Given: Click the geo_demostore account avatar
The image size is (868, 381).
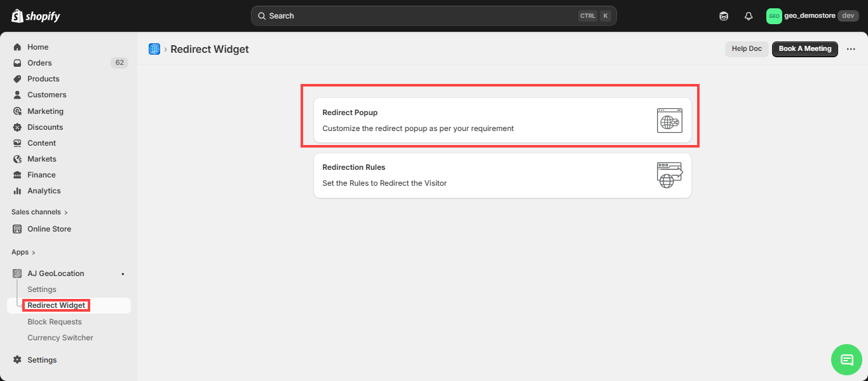Looking at the screenshot, I should [x=773, y=16].
